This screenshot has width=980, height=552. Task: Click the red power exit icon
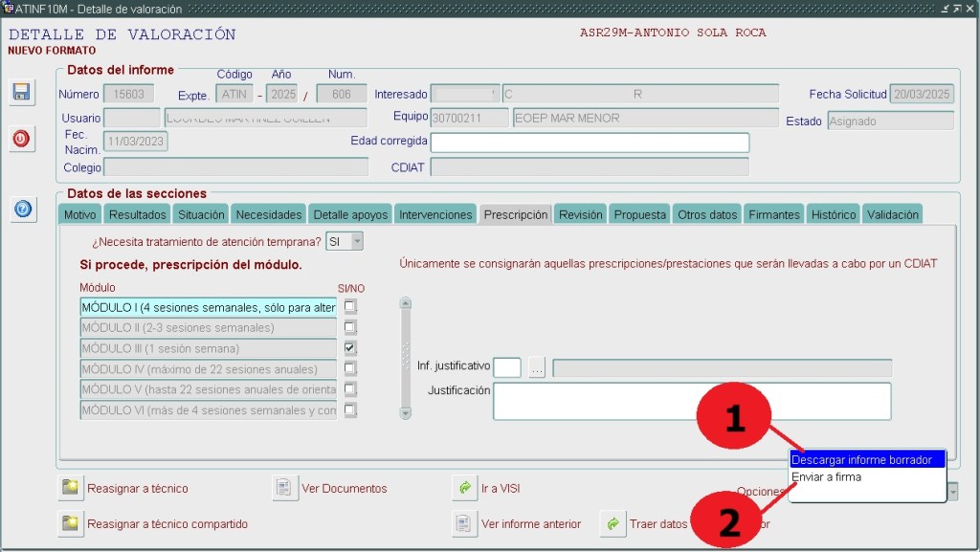click(x=21, y=139)
